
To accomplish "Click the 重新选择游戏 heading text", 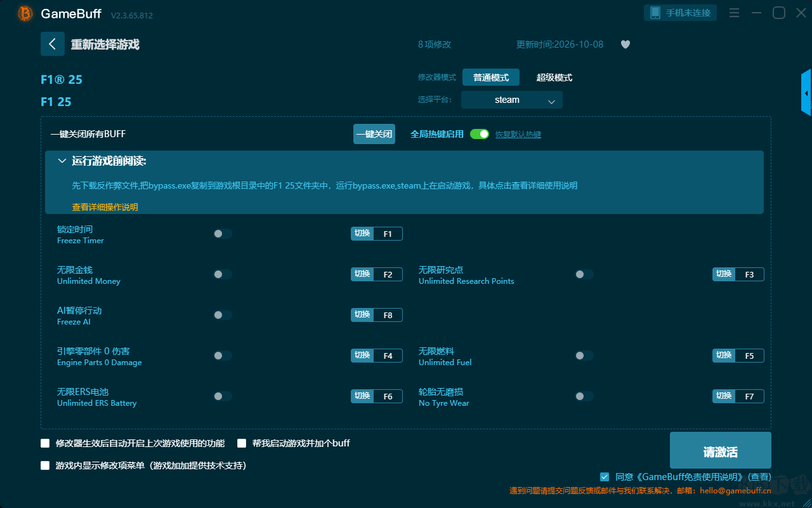I will tap(105, 44).
